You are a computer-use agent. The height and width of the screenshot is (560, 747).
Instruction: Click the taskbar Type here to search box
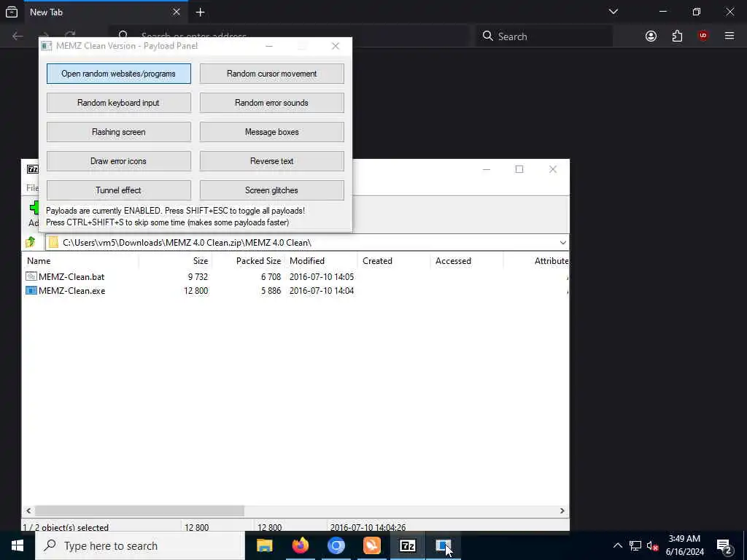click(140, 545)
